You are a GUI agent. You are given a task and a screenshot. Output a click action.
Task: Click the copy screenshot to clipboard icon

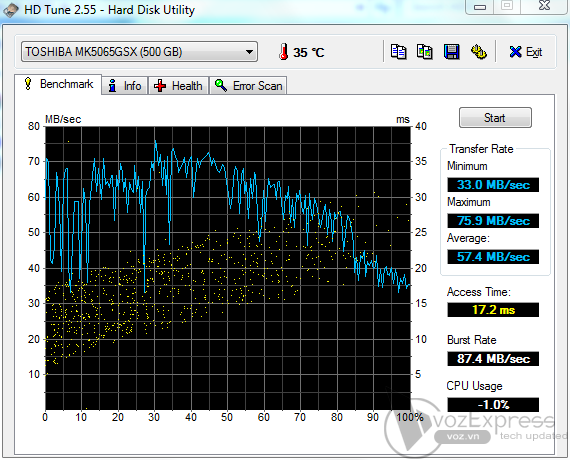click(425, 52)
